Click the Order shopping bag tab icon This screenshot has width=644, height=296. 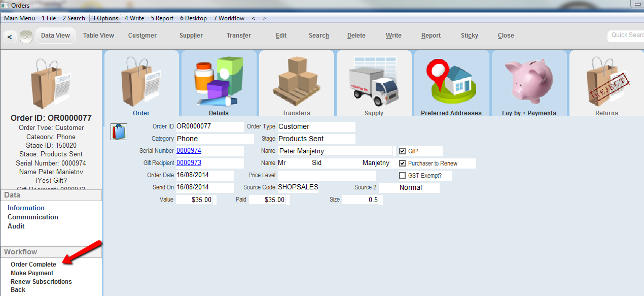click(x=141, y=81)
